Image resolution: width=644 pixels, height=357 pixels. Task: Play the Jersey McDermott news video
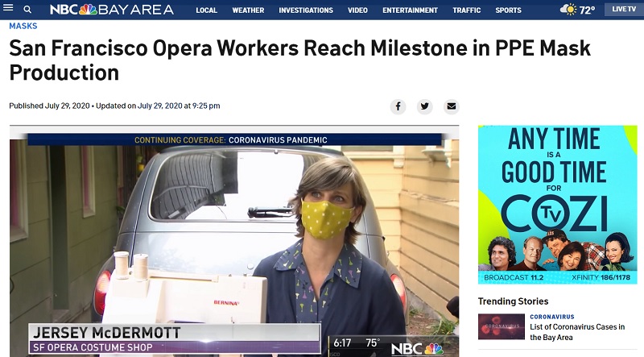234,241
